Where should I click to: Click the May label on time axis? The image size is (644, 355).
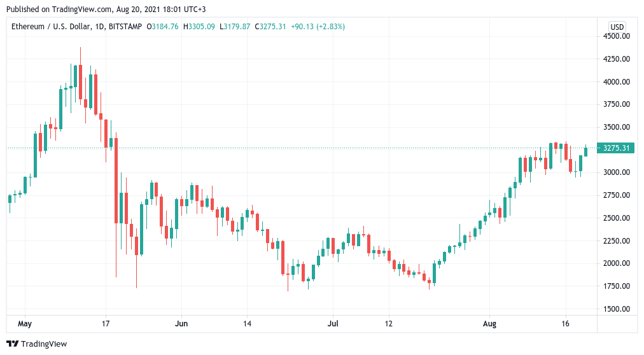[25, 324]
